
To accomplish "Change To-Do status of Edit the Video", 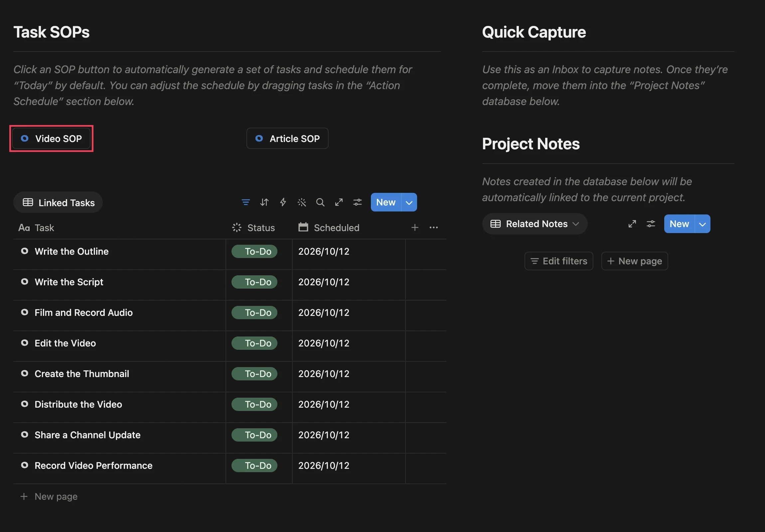I will click(254, 343).
